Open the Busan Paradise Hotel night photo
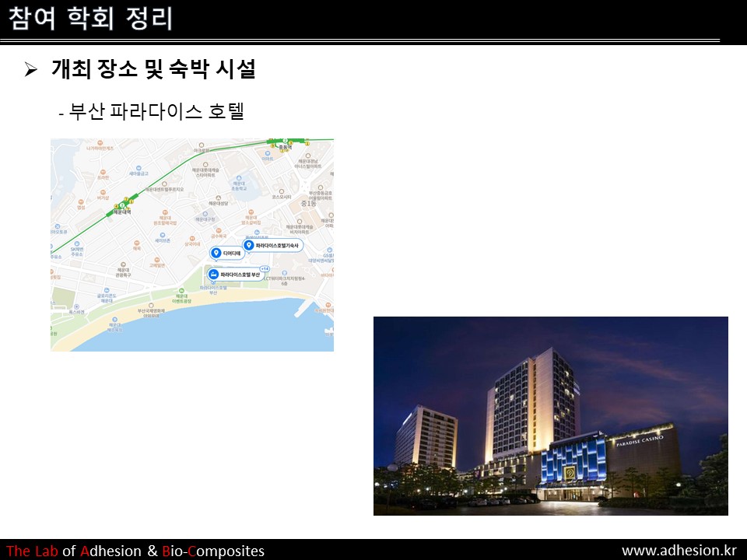The height and width of the screenshot is (560, 747). point(551,415)
